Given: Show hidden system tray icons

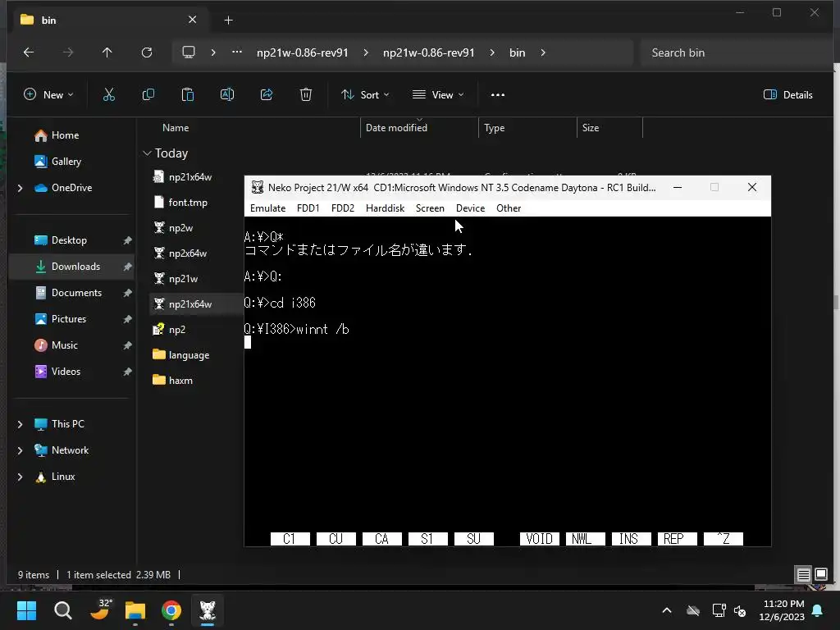Looking at the screenshot, I should pos(667,610).
